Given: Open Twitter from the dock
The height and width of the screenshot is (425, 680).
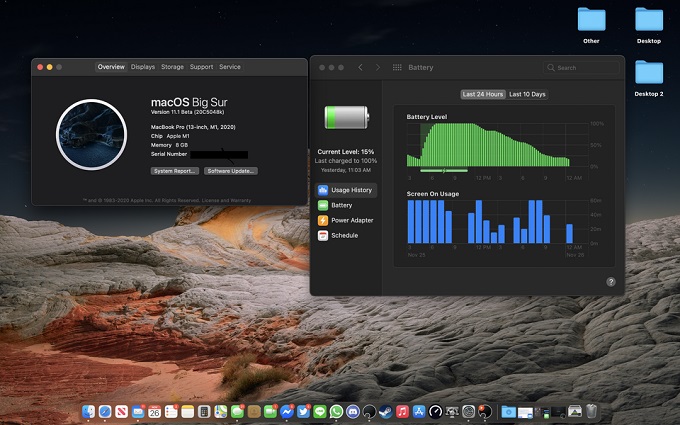Looking at the screenshot, I should (x=303, y=411).
